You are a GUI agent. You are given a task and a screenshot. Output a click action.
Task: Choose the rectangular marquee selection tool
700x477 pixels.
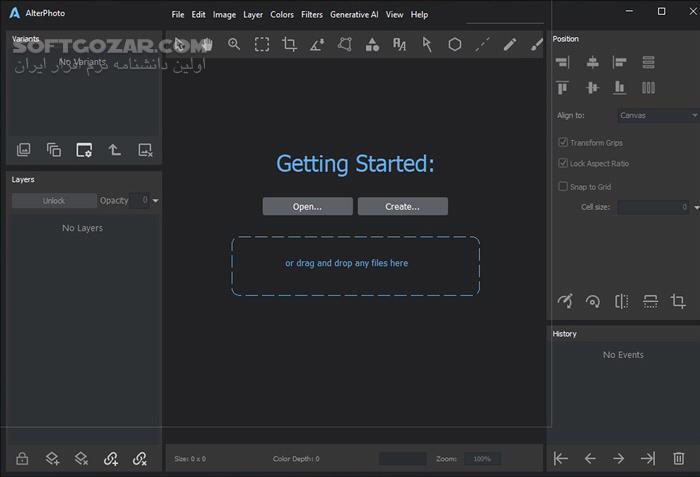pyautogui.click(x=261, y=44)
